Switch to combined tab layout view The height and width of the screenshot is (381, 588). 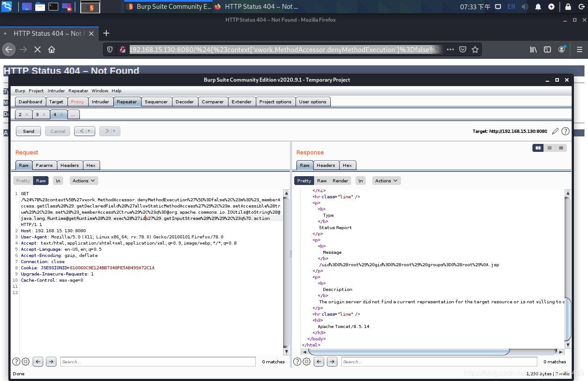pyautogui.click(x=561, y=148)
